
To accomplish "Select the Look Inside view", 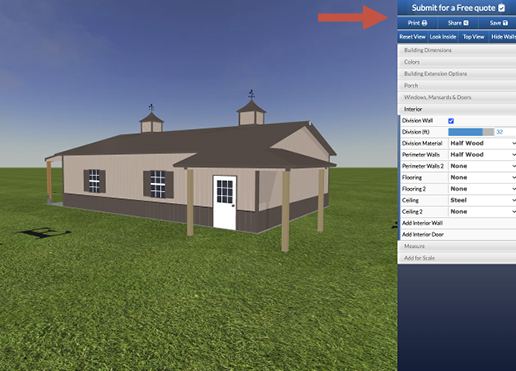I will (443, 37).
